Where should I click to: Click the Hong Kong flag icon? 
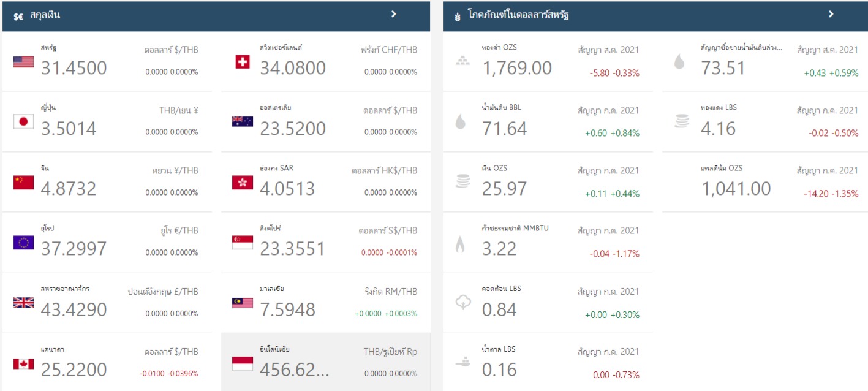coord(243,183)
